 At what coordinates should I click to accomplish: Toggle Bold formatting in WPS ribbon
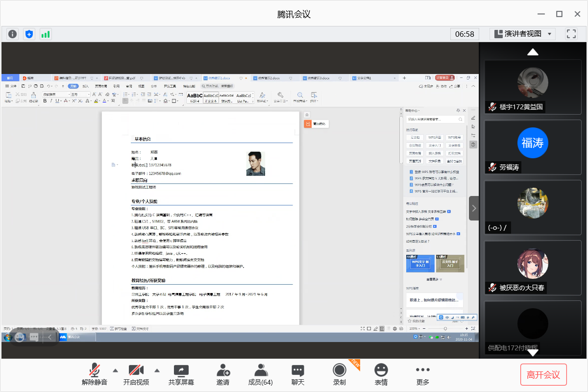(45, 101)
